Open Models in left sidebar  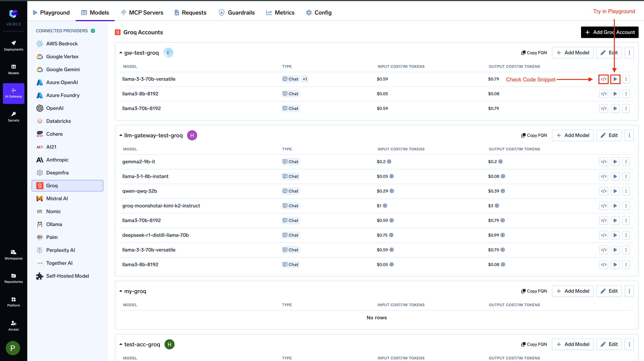click(x=13, y=69)
